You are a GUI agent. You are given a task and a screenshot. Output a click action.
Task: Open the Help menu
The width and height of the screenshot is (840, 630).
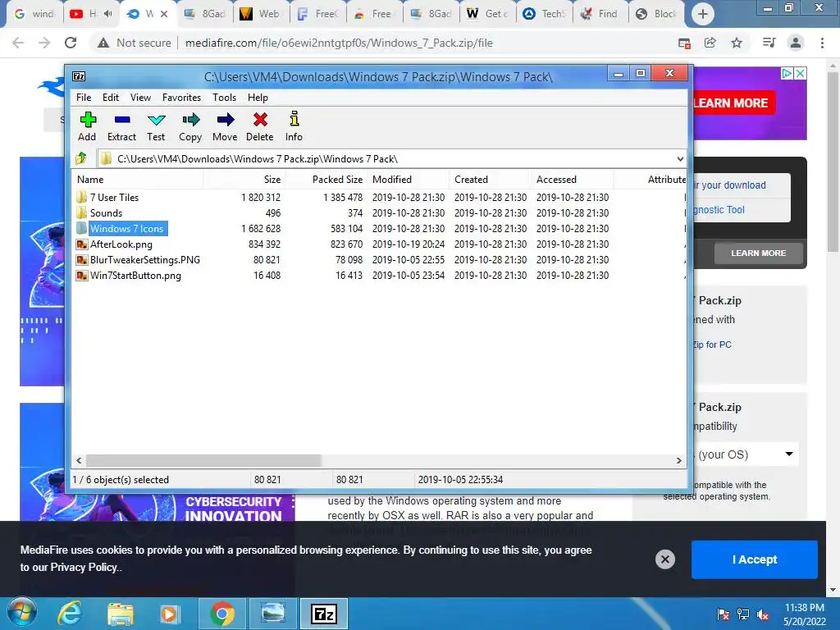pos(258,98)
